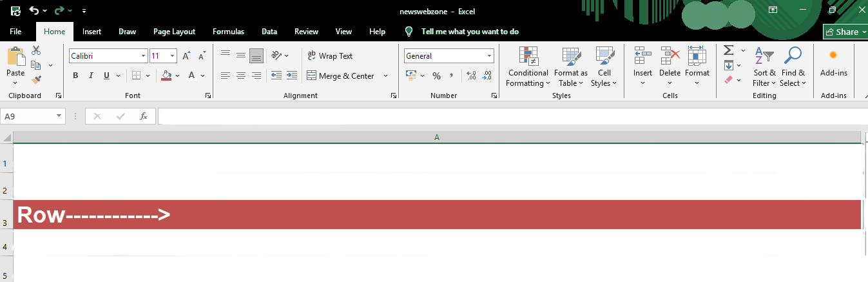Click the red cell containing Row text
Screen dimensions: 868x282
pos(437,214)
